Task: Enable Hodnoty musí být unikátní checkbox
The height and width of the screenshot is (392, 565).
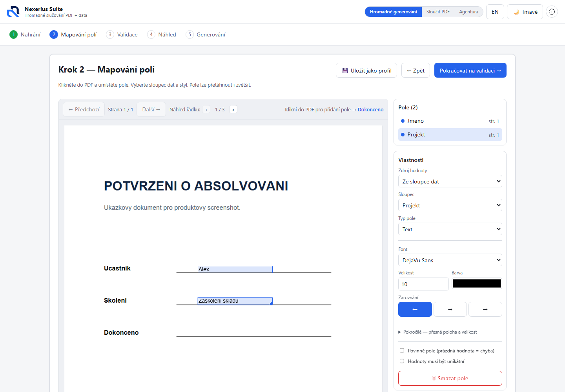Action: (x=402, y=361)
